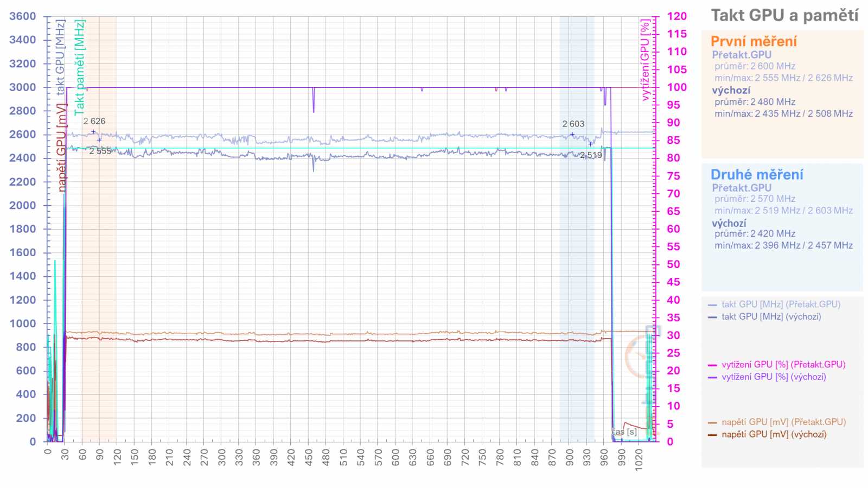Click 'výchozí' label under Druhé měření

click(729, 223)
